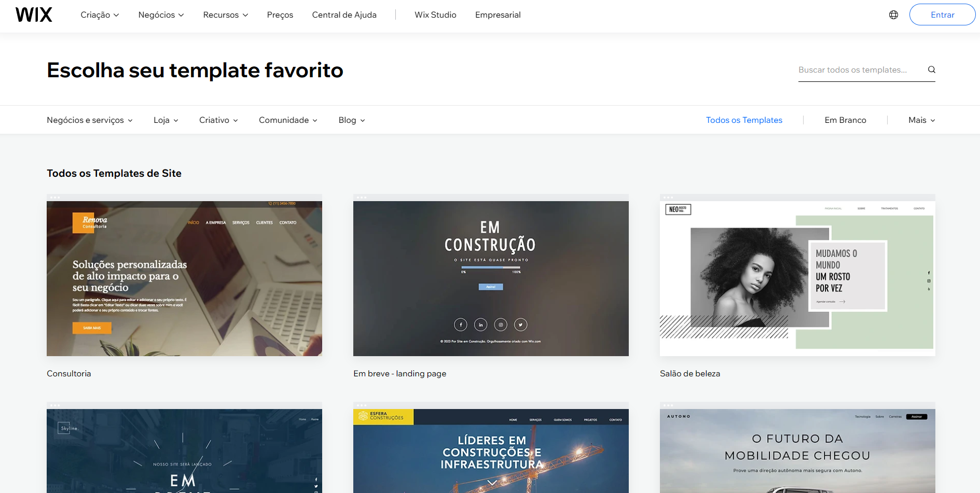Click Facebook icon in Em Construção preview

click(x=461, y=325)
